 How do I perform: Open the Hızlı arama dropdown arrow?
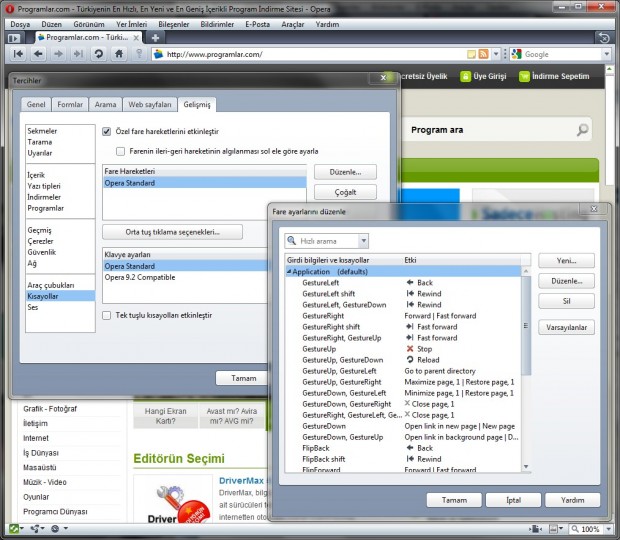363,241
